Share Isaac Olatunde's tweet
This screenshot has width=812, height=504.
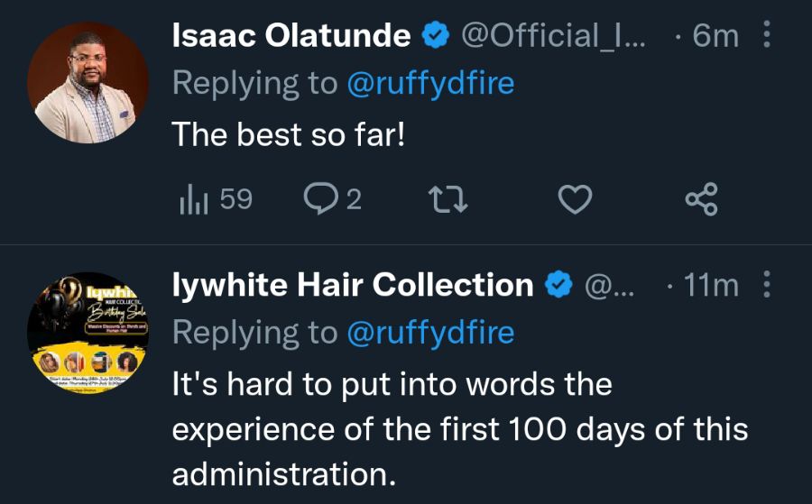(702, 199)
